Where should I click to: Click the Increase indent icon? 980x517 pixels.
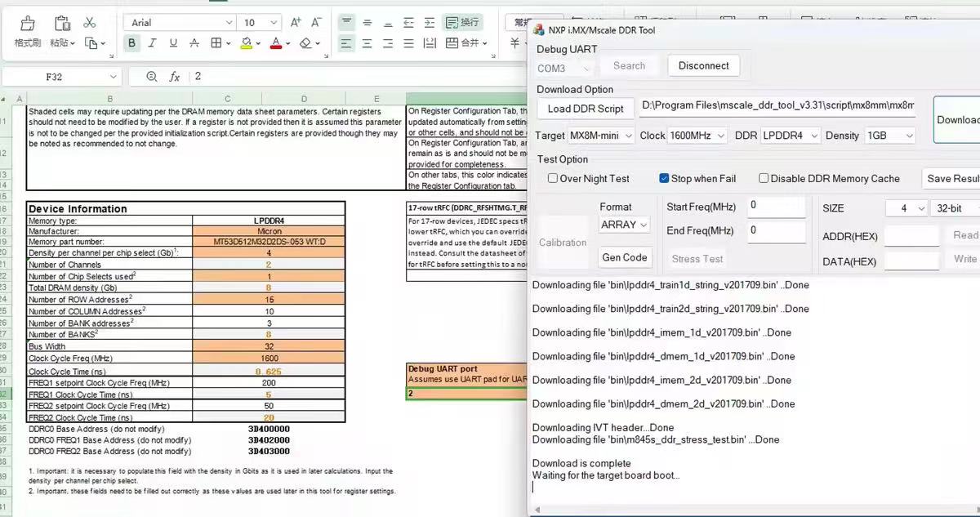click(x=430, y=23)
